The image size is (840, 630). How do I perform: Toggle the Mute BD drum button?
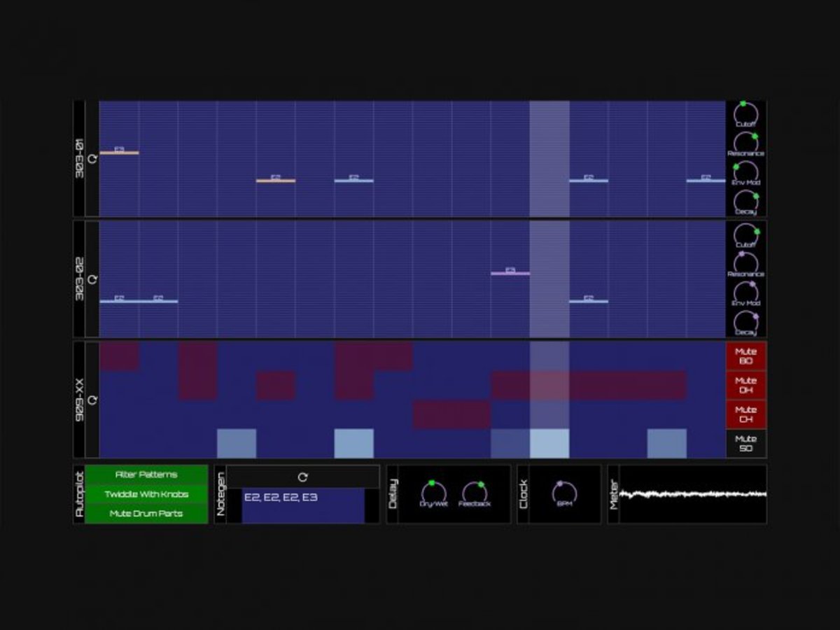click(x=745, y=356)
